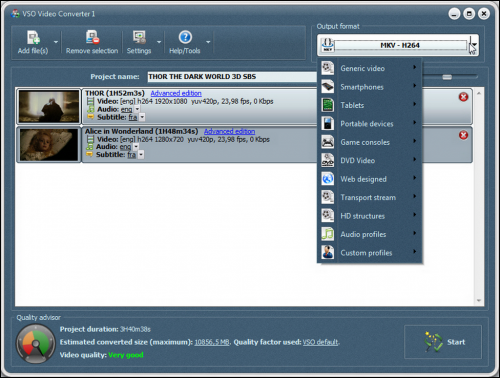Click the THOR subtitle bubble icon
This screenshot has width=500, height=378.
click(90, 117)
